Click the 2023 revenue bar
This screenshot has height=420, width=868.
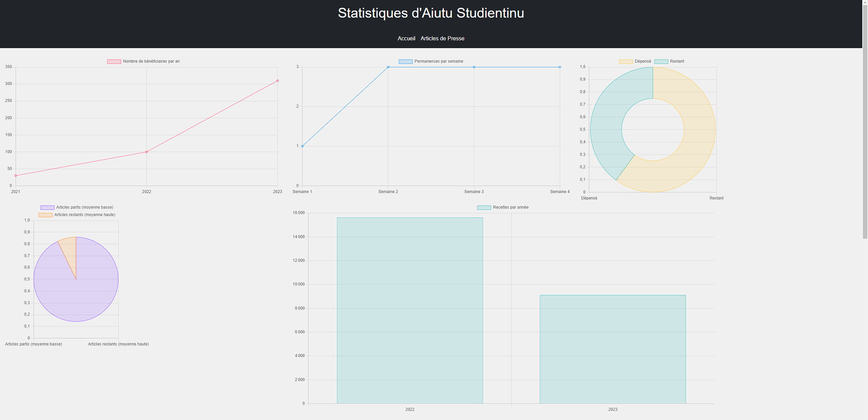click(613, 350)
